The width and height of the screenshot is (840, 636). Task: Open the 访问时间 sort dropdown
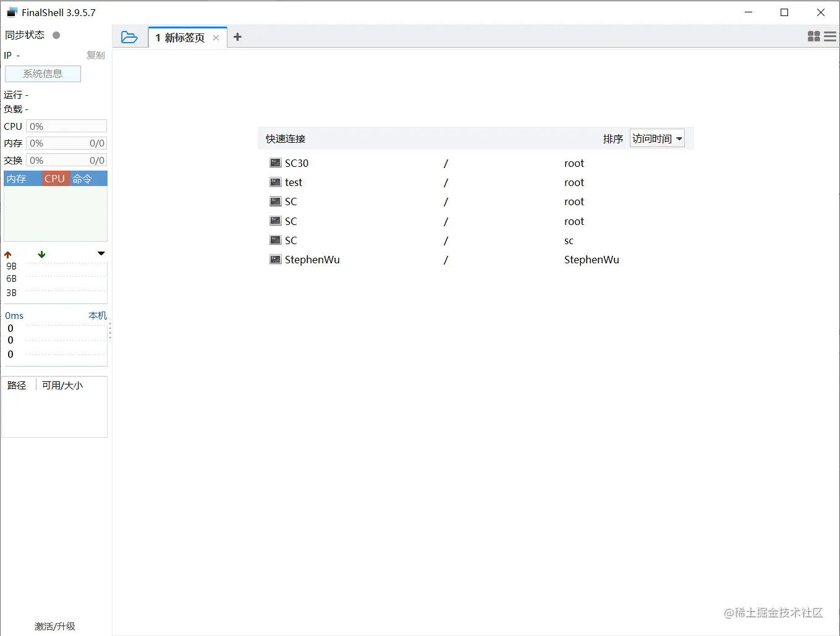pyautogui.click(x=657, y=138)
